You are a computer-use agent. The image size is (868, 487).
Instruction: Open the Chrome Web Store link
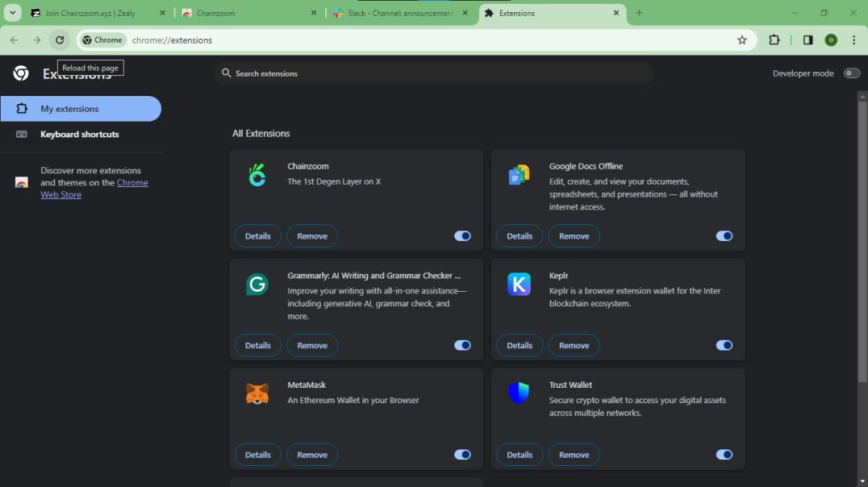131,182
